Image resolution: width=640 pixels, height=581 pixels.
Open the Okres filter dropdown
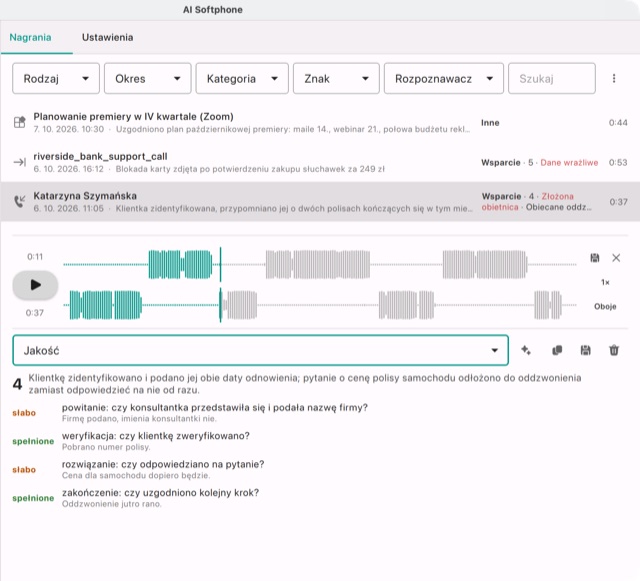click(148, 78)
